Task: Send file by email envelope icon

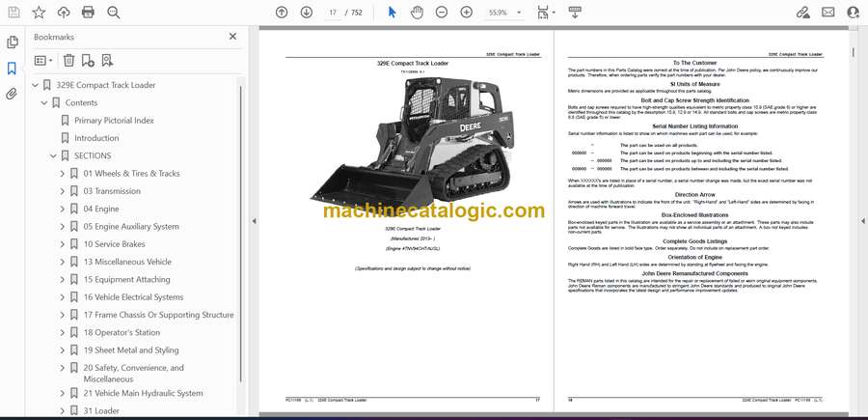Action: pos(828,13)
